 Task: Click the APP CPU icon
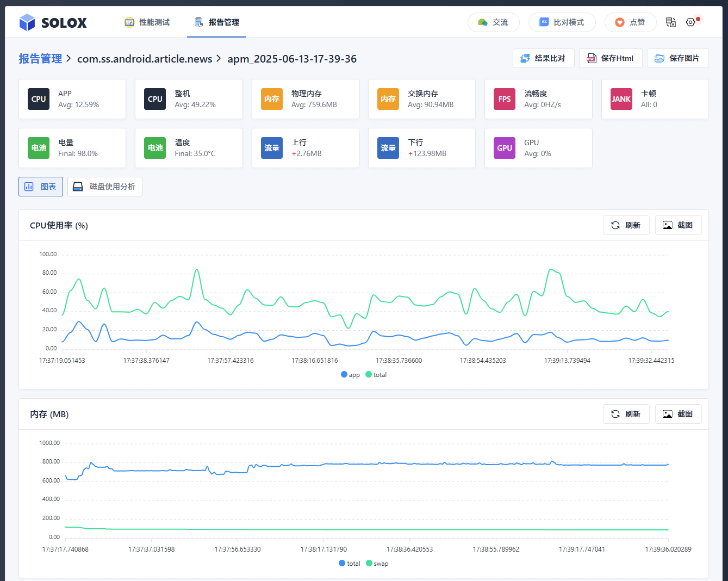click(x=39, y=99)
